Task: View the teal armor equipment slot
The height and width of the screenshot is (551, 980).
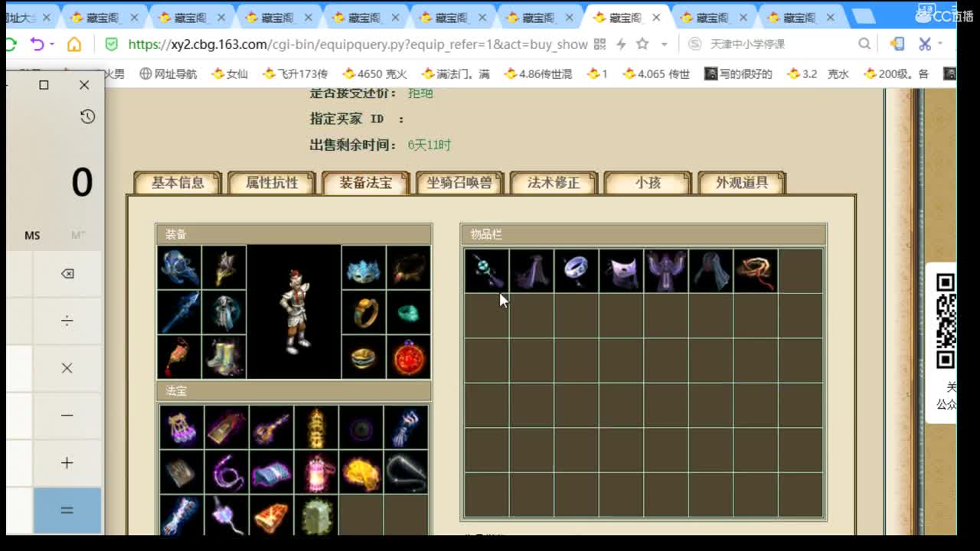Action: pos(224,312)
